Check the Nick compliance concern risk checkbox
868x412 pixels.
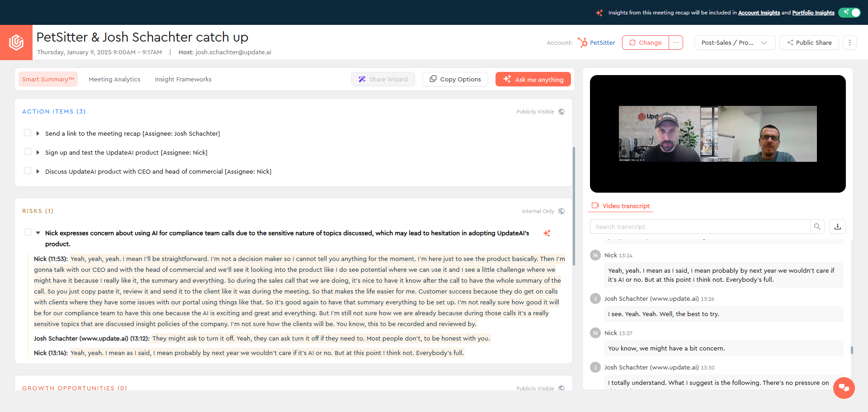click(28, 232)
